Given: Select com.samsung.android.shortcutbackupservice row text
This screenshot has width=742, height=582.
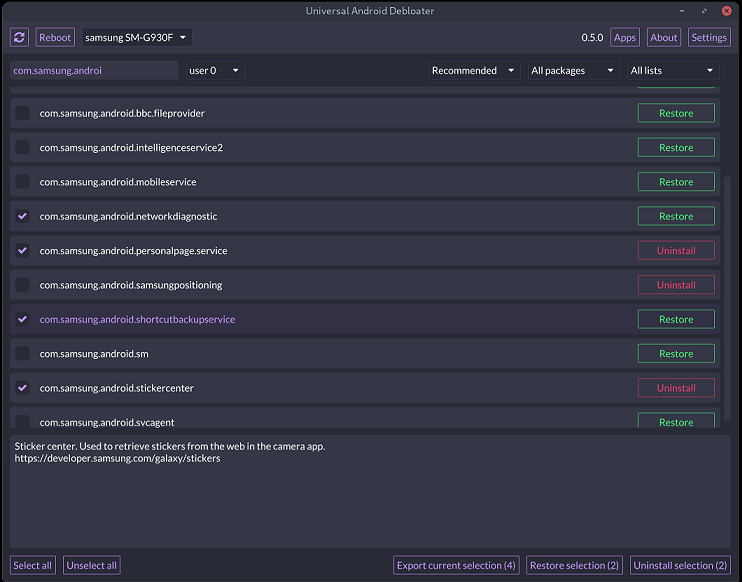Looking at the screenshot, I should pos(137,319).
